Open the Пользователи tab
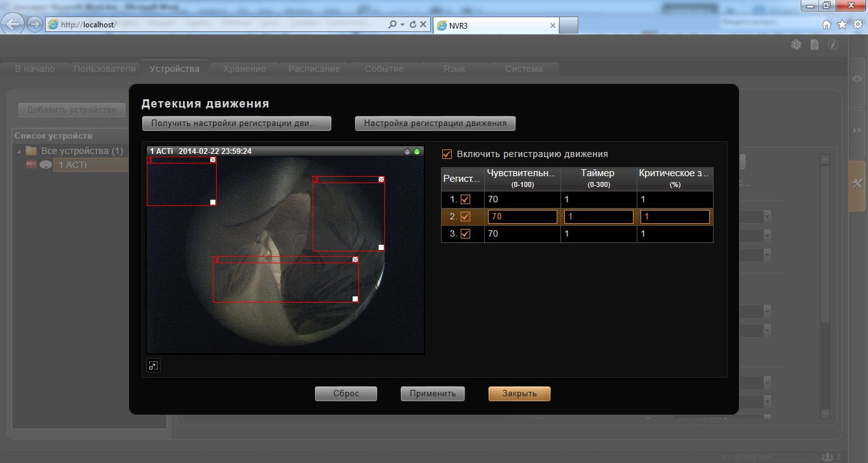This screenshot has height=463, width=868. 105,69
